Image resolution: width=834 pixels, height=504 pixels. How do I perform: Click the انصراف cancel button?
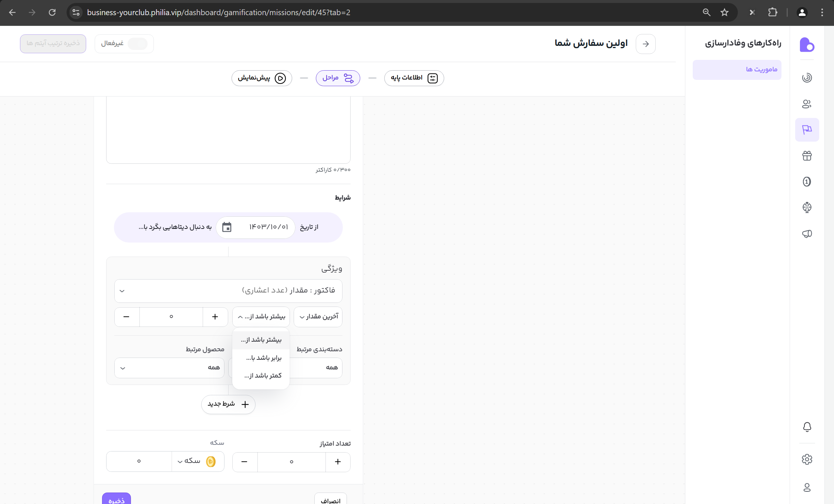coord(330,500)
